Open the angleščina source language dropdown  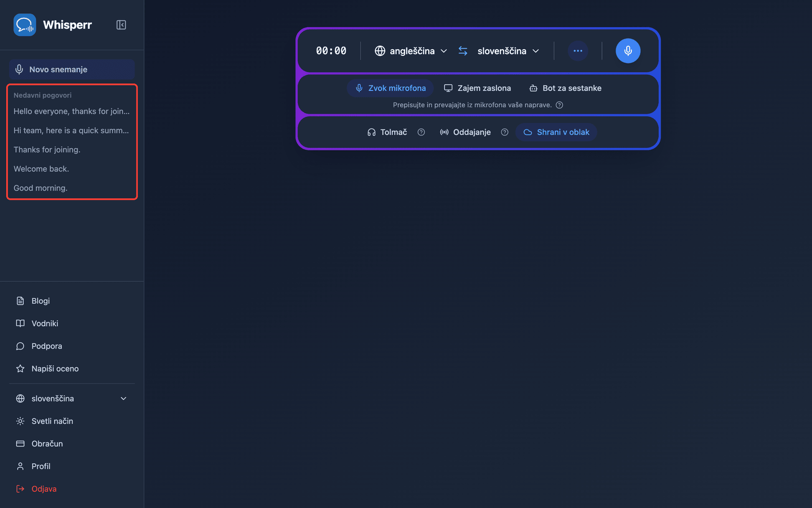click(411, 51)
